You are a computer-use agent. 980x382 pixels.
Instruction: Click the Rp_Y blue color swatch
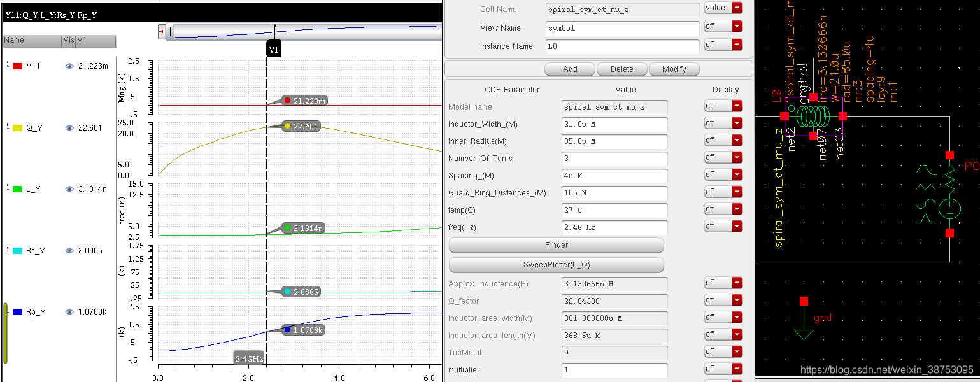point(18,312)
